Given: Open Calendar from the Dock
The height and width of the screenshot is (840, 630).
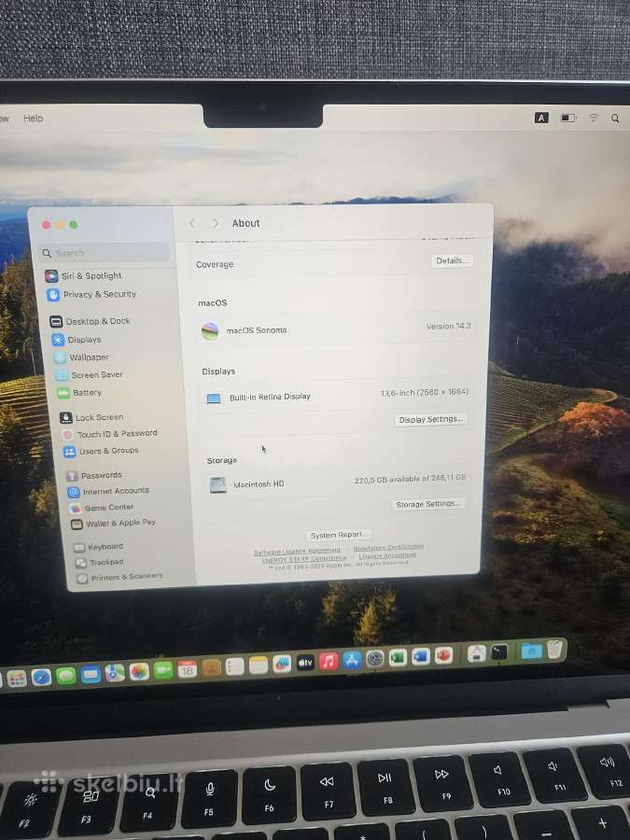Looking at the screenshot, I should point(187,668).
